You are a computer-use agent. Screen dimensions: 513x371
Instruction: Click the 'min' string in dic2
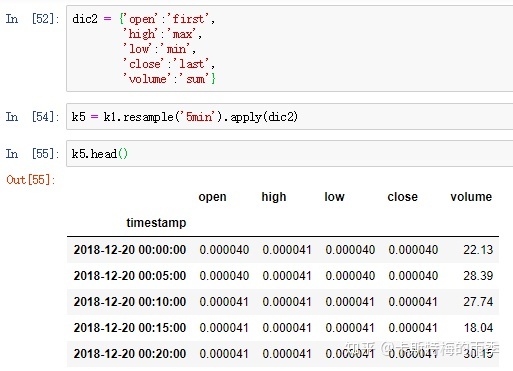point(176,49)
